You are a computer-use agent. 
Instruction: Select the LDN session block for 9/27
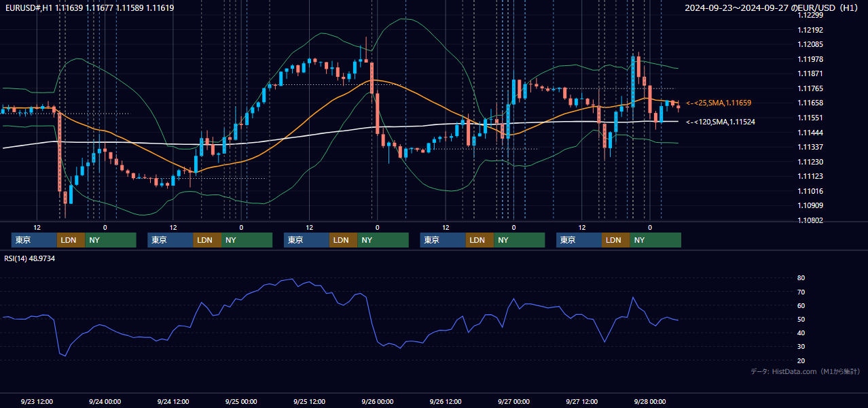616,240
